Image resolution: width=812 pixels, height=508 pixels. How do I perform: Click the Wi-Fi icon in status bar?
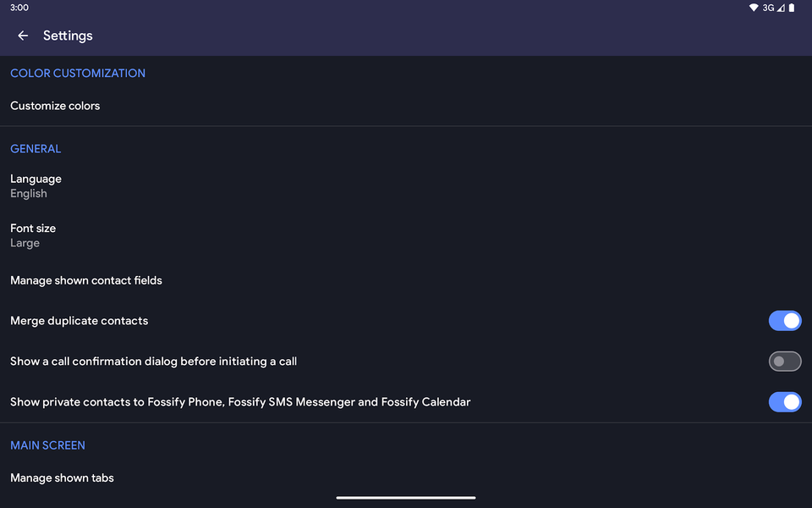point(754,8)
